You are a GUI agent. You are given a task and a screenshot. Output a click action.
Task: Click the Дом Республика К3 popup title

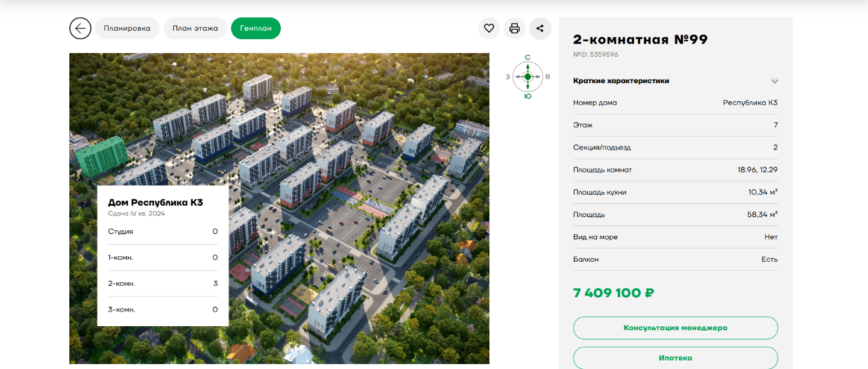point(156,203)
